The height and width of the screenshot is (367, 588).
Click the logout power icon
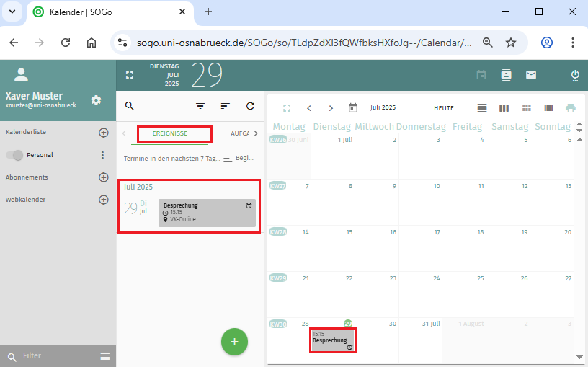[x=575, y=75]
